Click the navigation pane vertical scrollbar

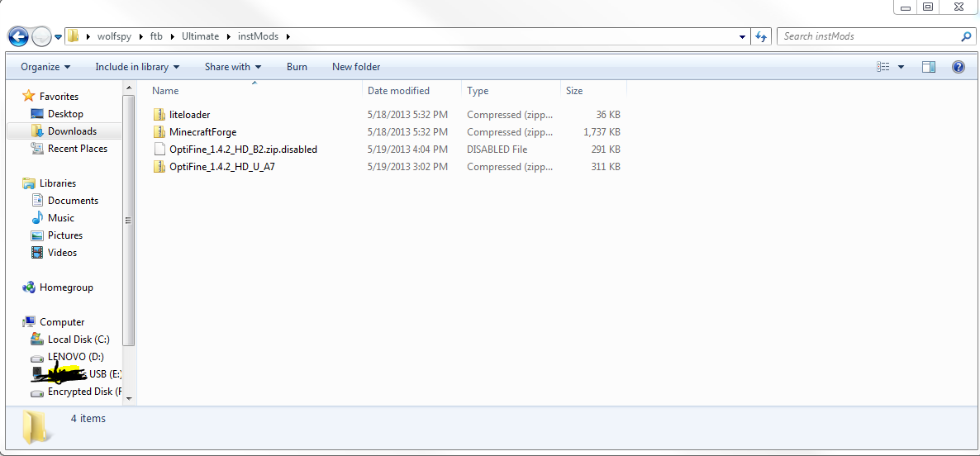click(128, 220)
